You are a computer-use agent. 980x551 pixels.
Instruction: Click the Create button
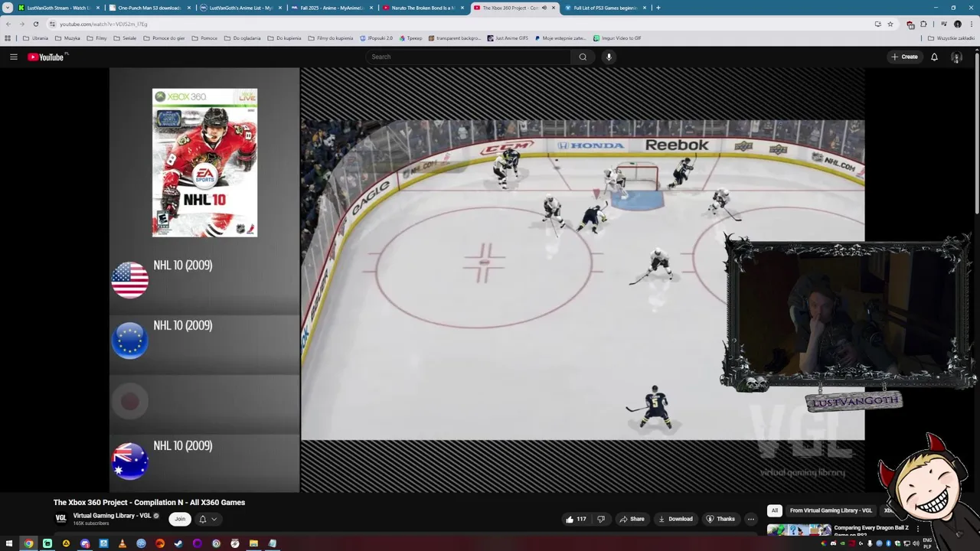904,57
